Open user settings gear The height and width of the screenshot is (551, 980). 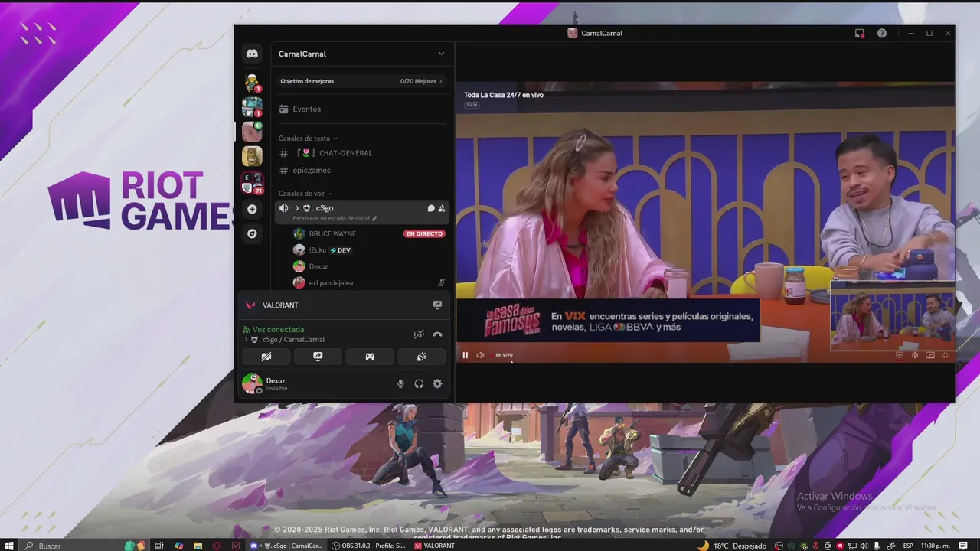coord(437,384)
